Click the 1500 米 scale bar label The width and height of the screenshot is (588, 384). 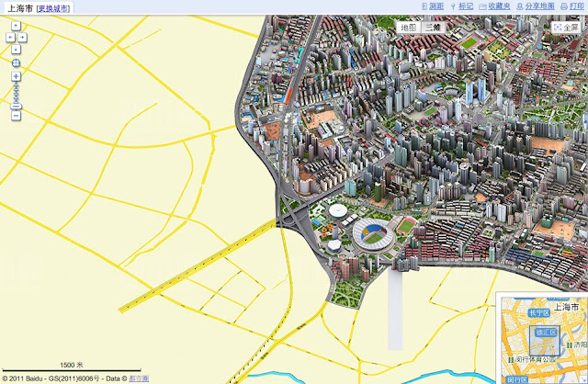pos(72,365)
